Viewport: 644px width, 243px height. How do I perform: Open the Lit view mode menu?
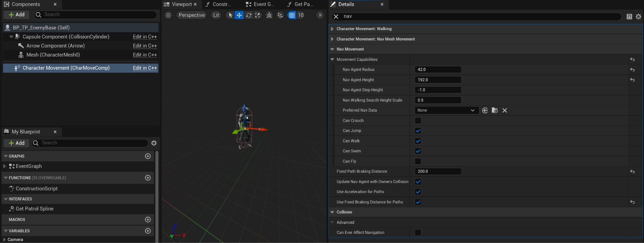216,15
